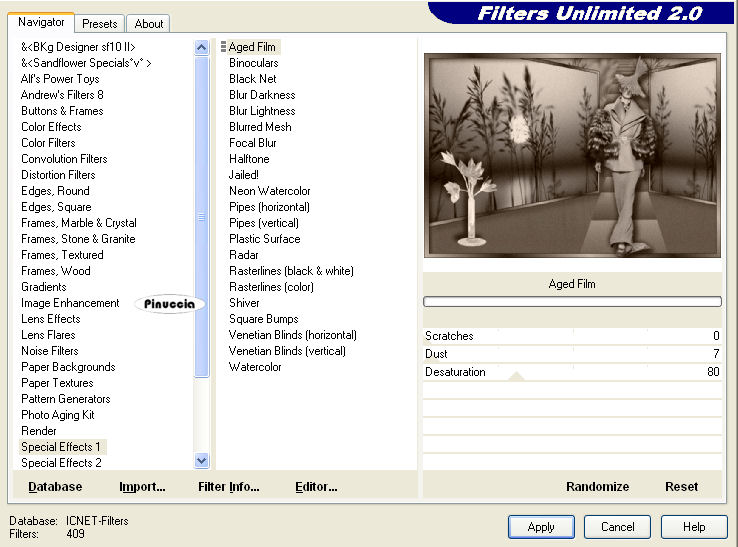Click Import... button
Image resolution: width=738 pixels, height=547 pixels.
[x=142, y=486]
